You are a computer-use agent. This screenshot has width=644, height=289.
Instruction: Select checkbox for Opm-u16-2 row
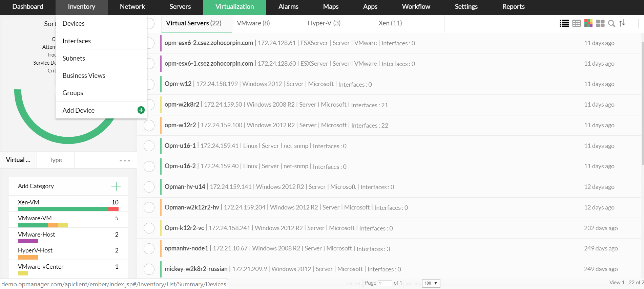(149, 166)
